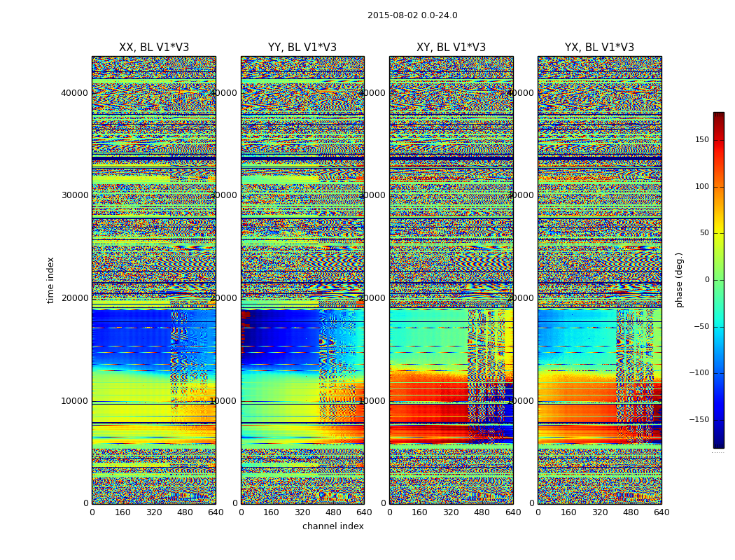The image size is (735, 560).
Task: Click YY plot x-axis tick "480"
Action: 333,512
